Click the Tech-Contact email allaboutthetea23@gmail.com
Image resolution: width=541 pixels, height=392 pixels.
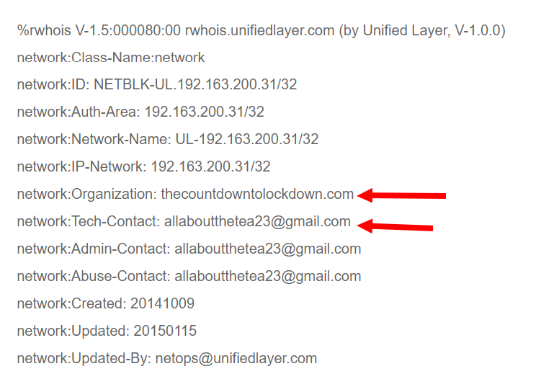point(257,222)
